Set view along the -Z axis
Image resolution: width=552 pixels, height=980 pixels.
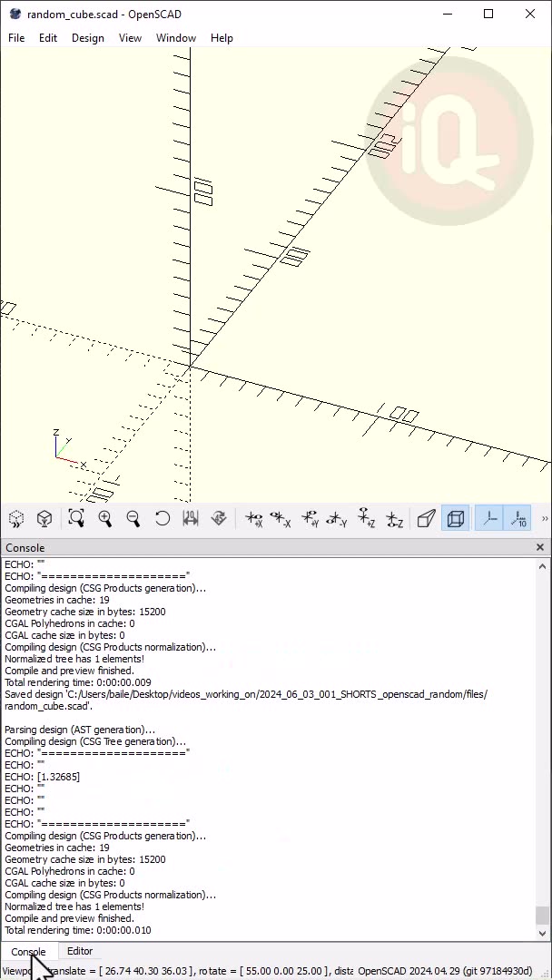394,519
